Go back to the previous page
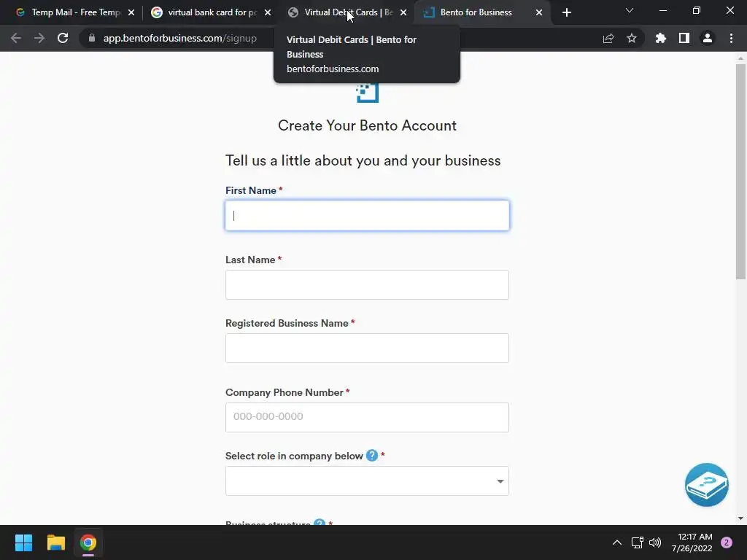The image size is (747, 560). click(16, 38)
